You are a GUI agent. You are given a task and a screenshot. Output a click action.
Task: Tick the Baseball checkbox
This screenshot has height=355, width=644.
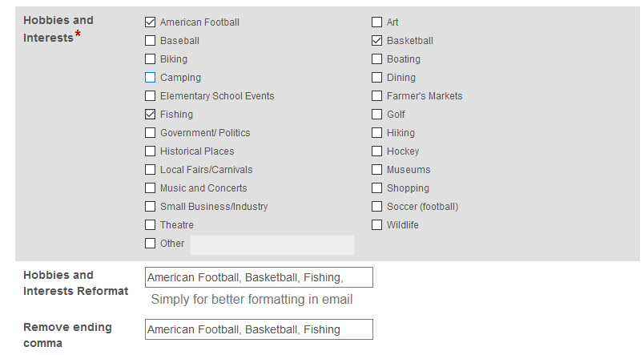[150, 41]
